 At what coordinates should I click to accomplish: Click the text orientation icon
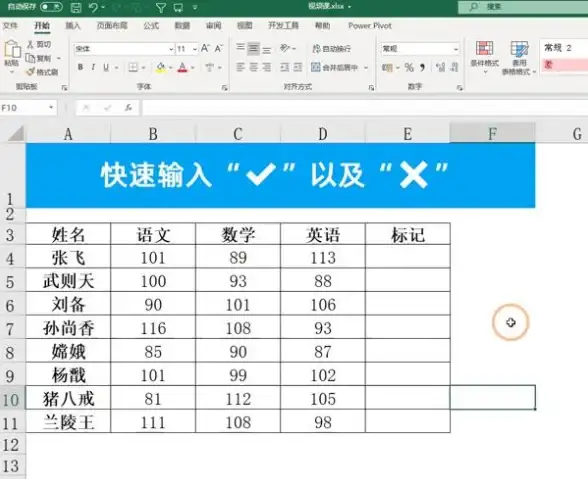pos(285,48)
